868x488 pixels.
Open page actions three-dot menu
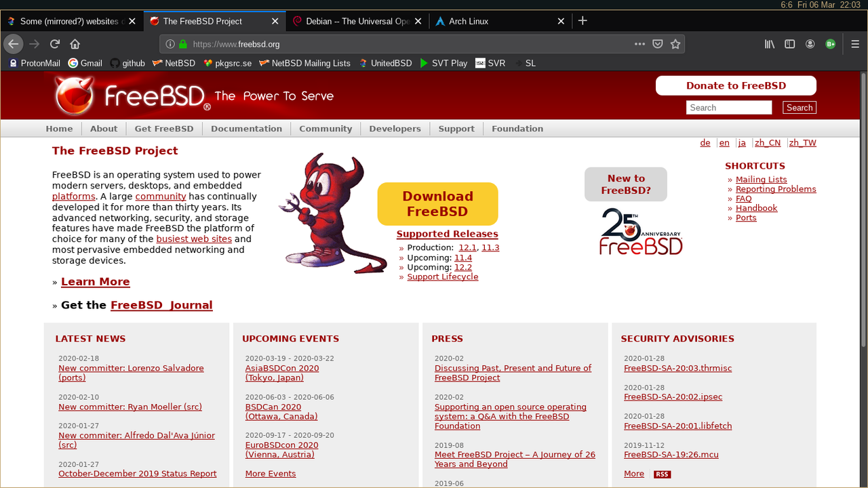tap(639, 44)
